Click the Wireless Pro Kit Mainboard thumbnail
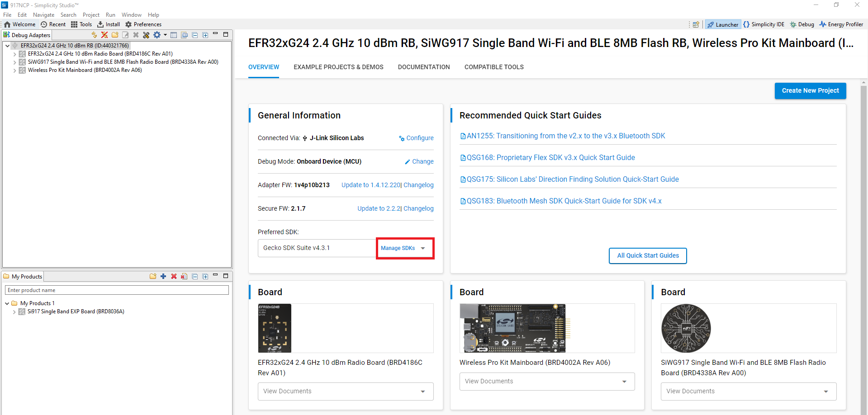 (x=515, y=328)
